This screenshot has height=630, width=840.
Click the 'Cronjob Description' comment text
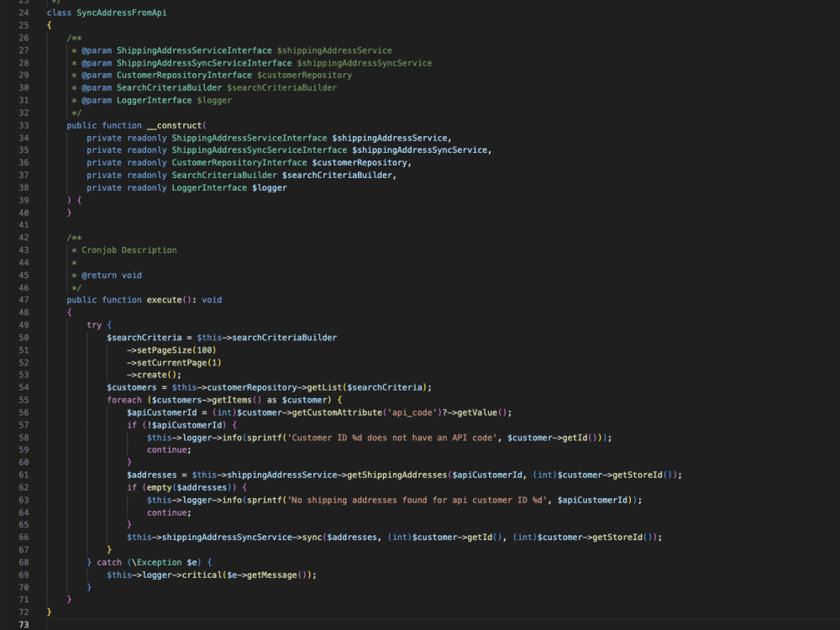click(x=129, y=250)
